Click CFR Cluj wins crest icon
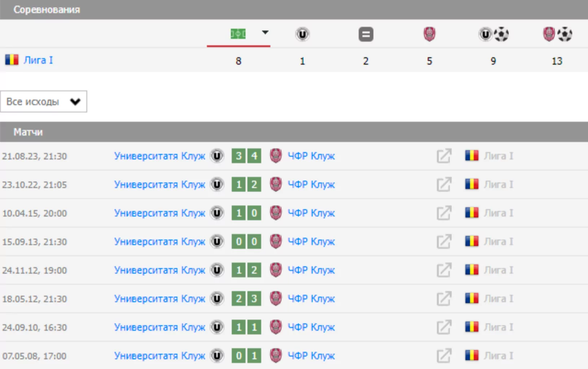Viewport: 588px width, 369px height. tap(429, 34)
